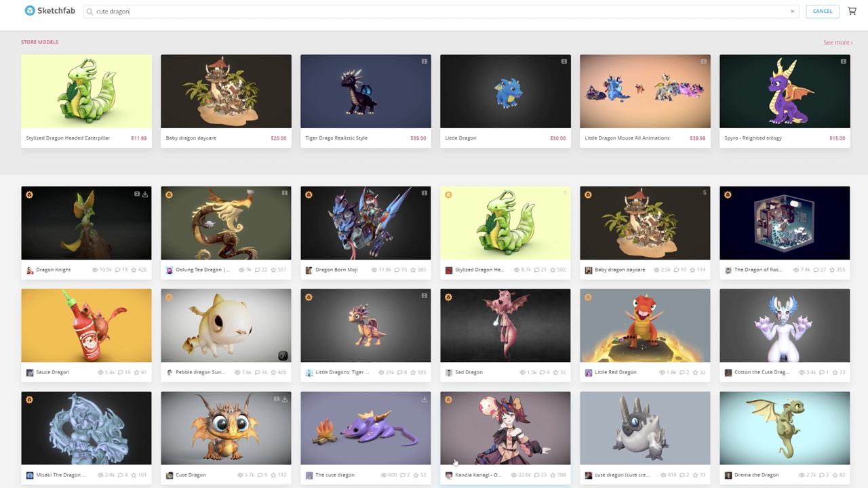Open author avatar beside Oolung Tea Dragon
Screen dimensions: 868x488
[170, 270]
